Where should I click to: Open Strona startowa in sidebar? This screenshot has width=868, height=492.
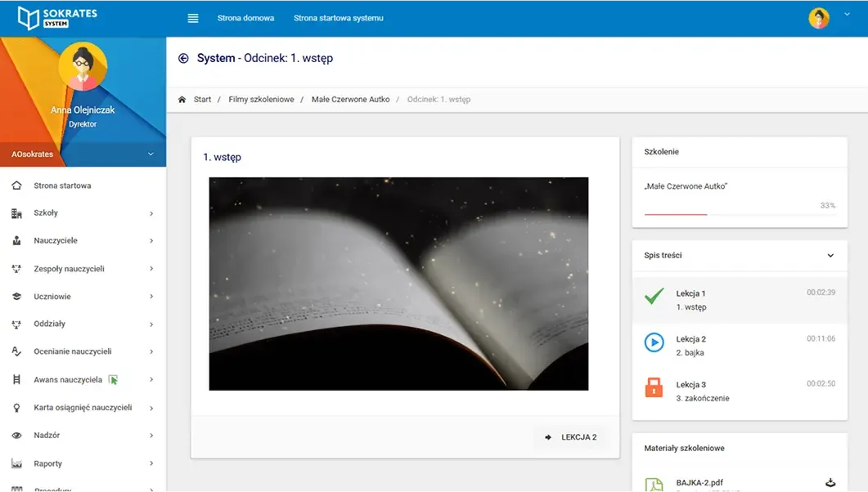[62, 186]
